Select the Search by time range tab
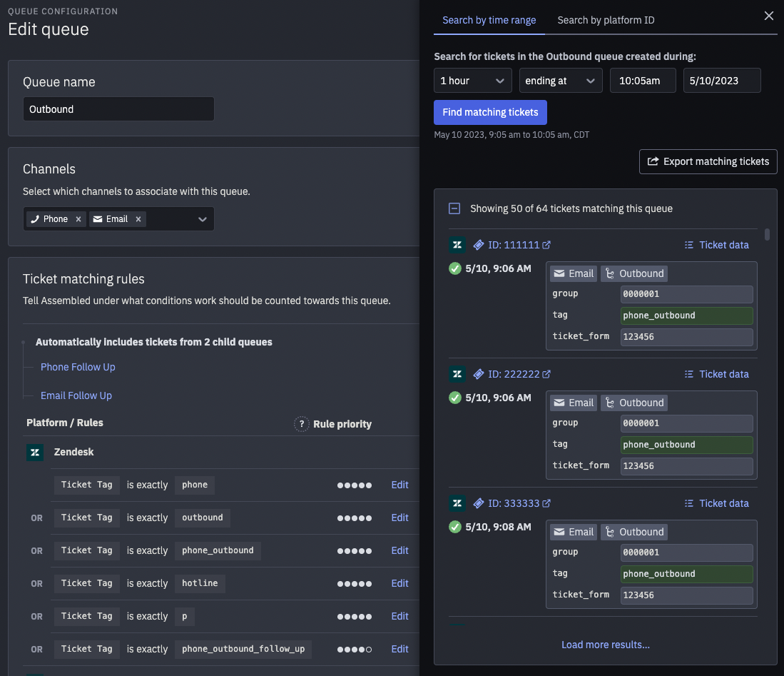 [x=489, y=20]
